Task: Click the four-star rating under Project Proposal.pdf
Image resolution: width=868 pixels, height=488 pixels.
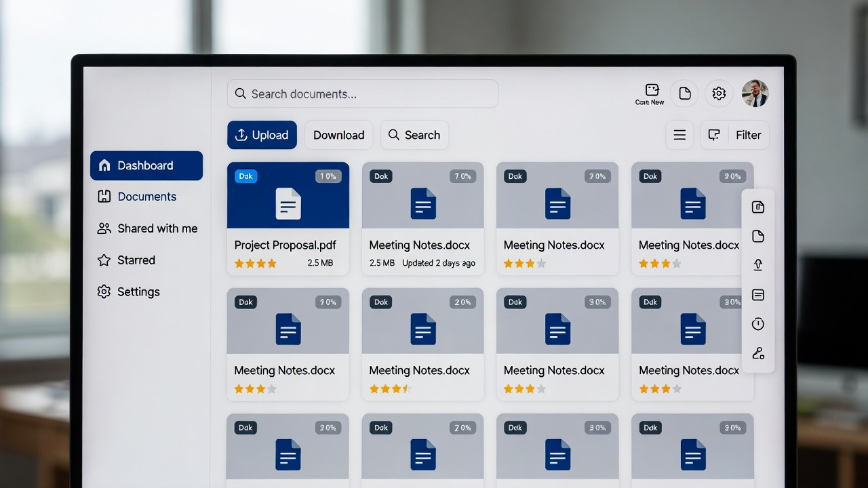Action: coord(255,263)
